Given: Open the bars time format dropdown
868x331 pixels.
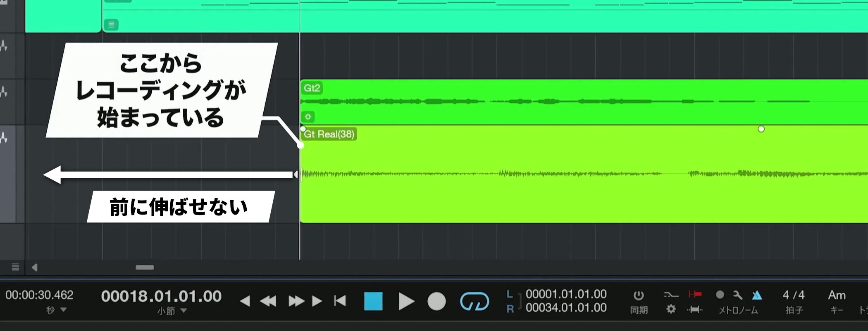Looking at the screenshot, I should tap(184, 310).
